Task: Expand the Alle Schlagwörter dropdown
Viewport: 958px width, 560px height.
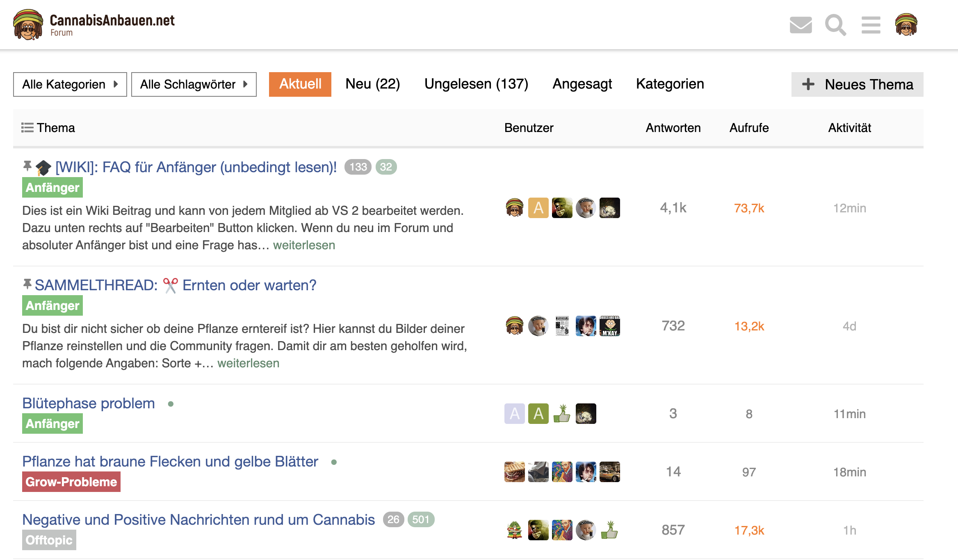Action: 194,84
